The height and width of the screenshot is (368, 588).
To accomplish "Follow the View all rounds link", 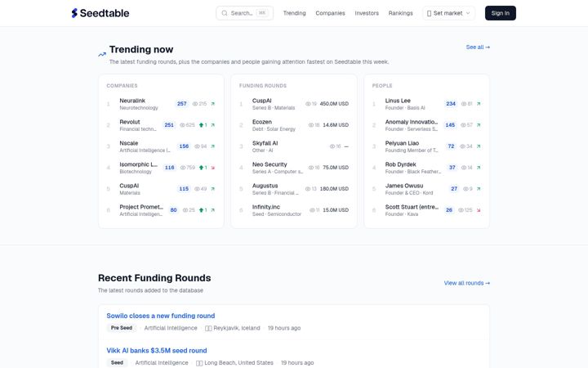I will 467,283.
